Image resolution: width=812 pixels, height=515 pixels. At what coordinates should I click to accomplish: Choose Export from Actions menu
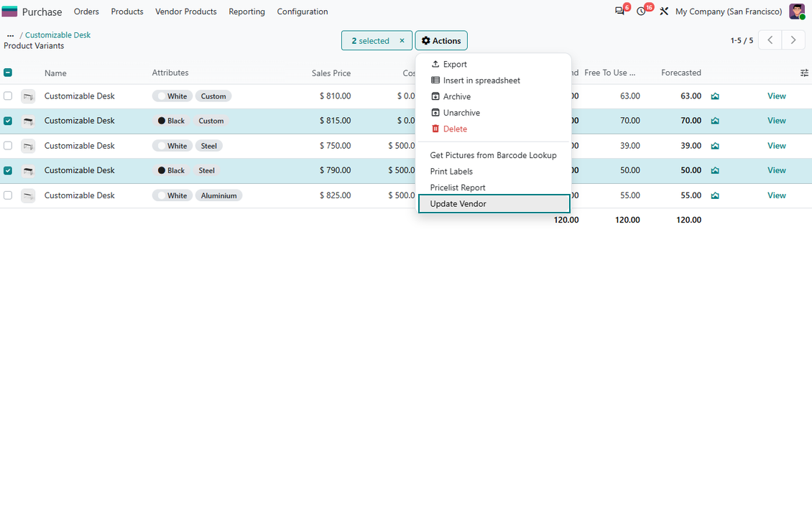click(494, 64)
